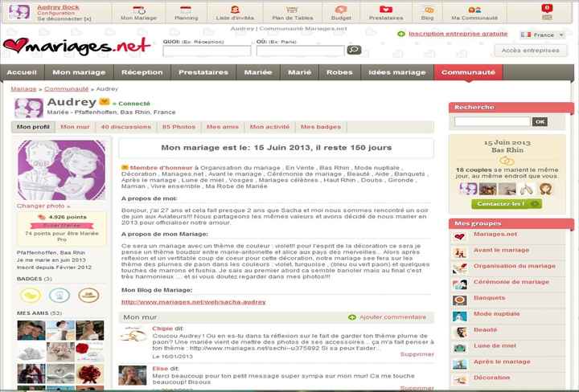This screenshot has height=392, width=579.
Task: Switch to the Mon mur tab
Action: (x=75, y=127)
